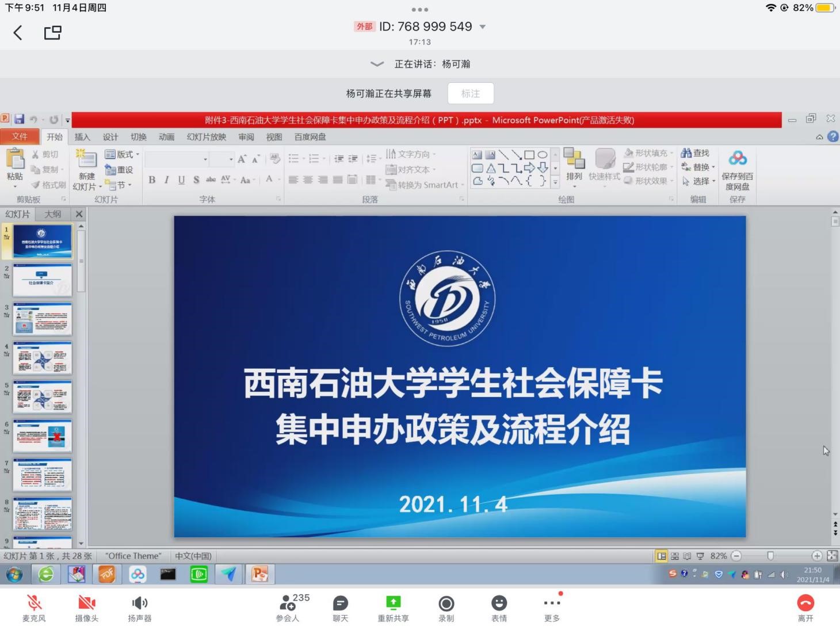Collapse the speaker bar with the chevron

(x=377, y=64)
